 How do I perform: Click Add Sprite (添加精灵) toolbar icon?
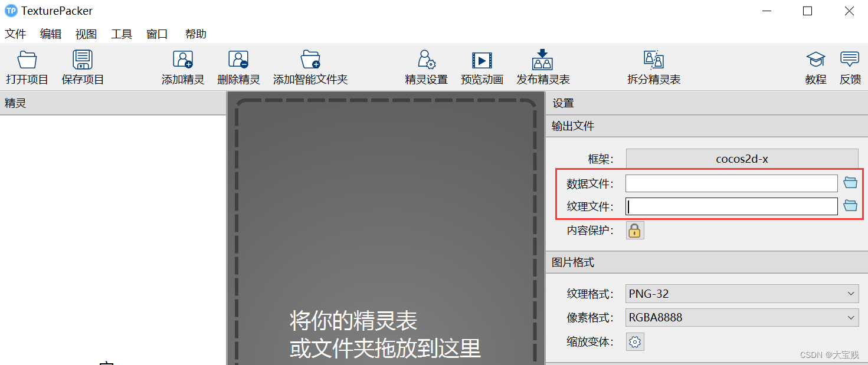click(183, 60)
